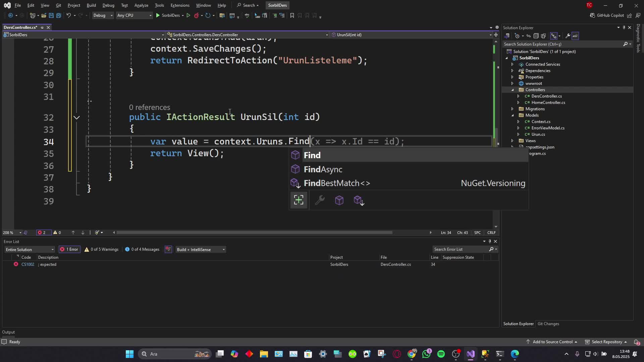Image resolution: width=644 pixels, height=362 pixels.
Task: Click Start Without Debugging outline play icon
Action: pyautogui.click(x=188, y=15)
